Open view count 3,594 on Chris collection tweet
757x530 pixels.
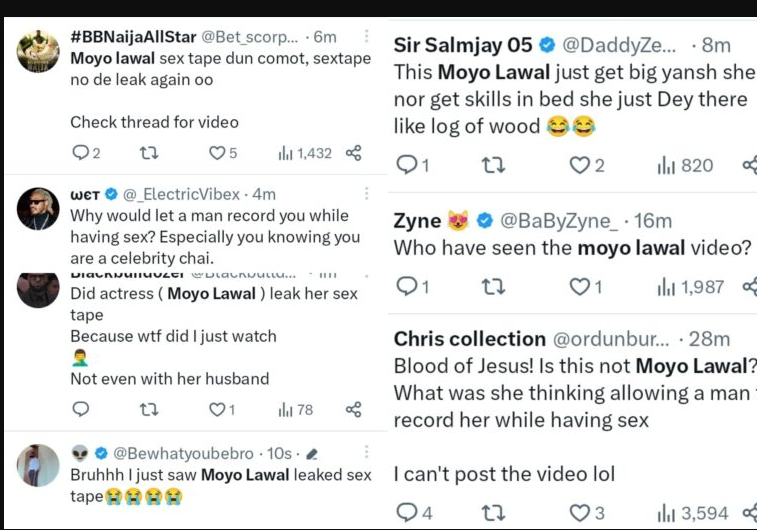click(693, 513)
